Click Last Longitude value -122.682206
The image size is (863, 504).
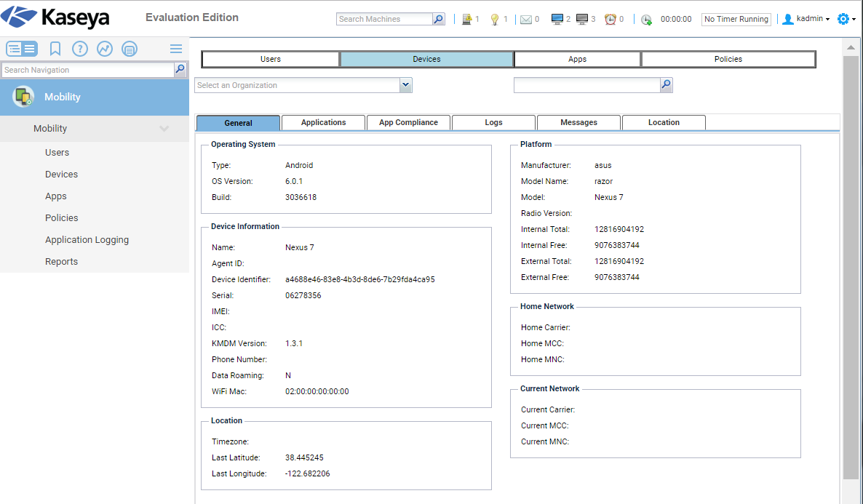(x=308, y=473)
